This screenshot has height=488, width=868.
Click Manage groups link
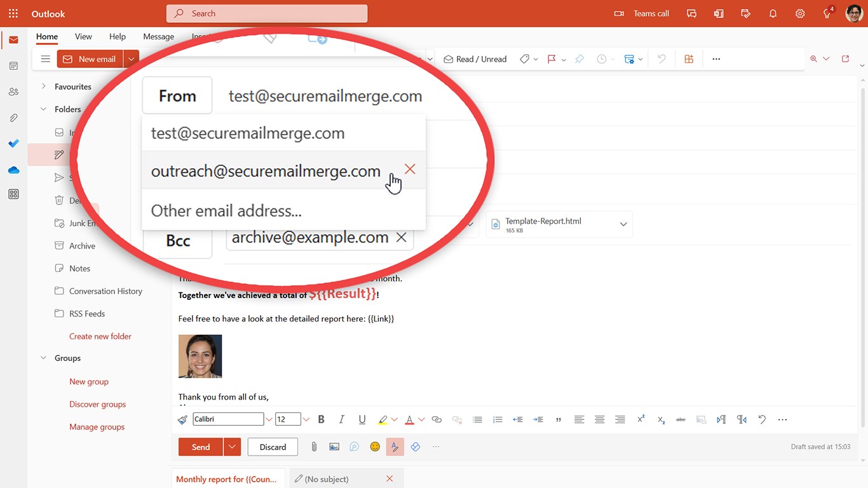(97, 427)
